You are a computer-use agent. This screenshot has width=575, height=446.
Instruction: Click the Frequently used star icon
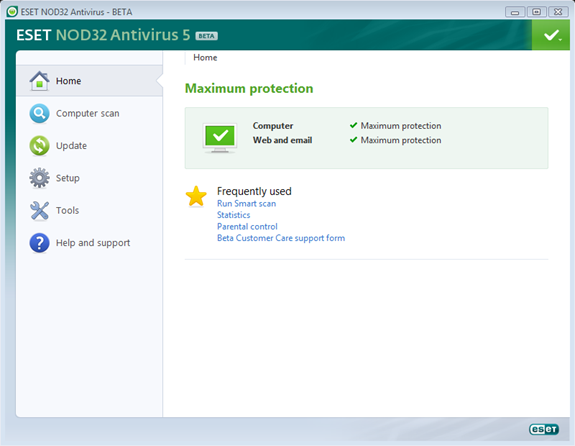point(196,196)
